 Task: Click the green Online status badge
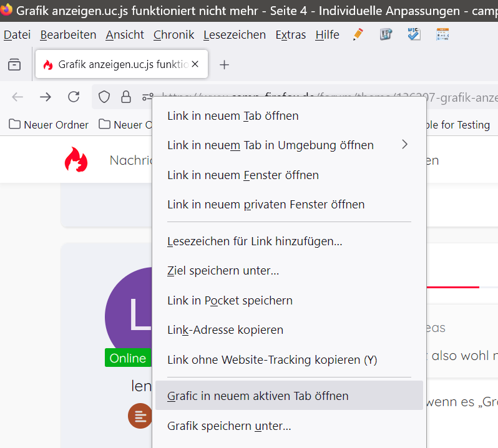click(128, 358)
